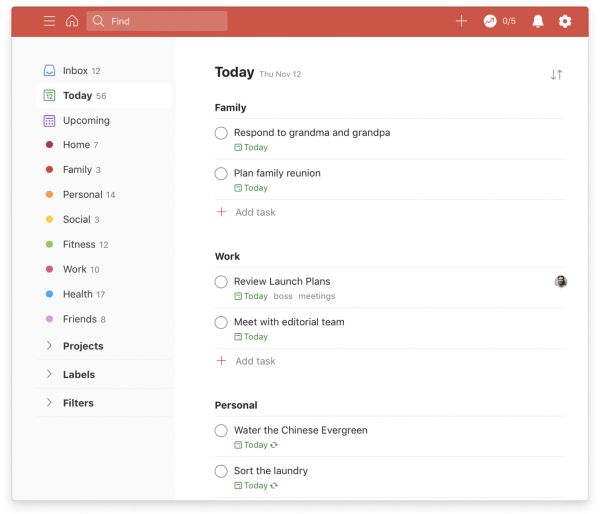
Task: Select the green dot Fitness project
Action: [x=78, y=244]
